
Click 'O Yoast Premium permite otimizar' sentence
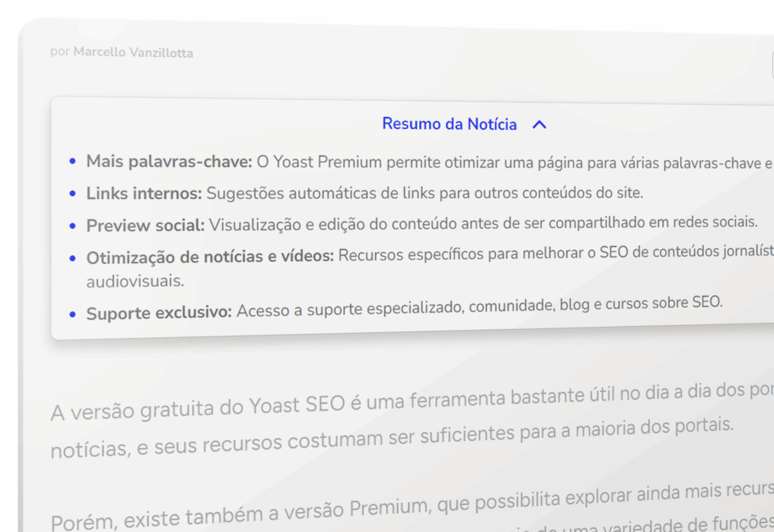pos(515,162)
